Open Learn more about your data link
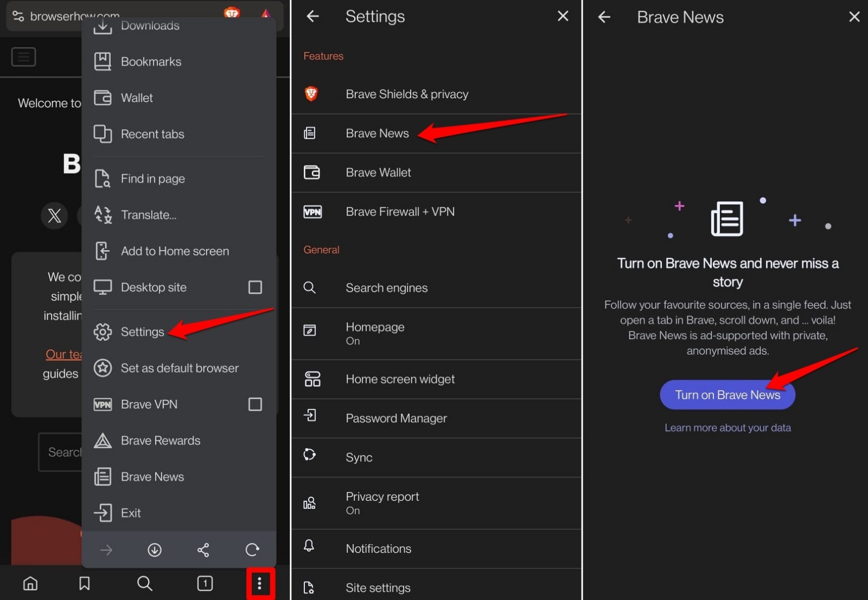Image resolution: width=868 pixels, height=600 pixels. tap(727, 428)
